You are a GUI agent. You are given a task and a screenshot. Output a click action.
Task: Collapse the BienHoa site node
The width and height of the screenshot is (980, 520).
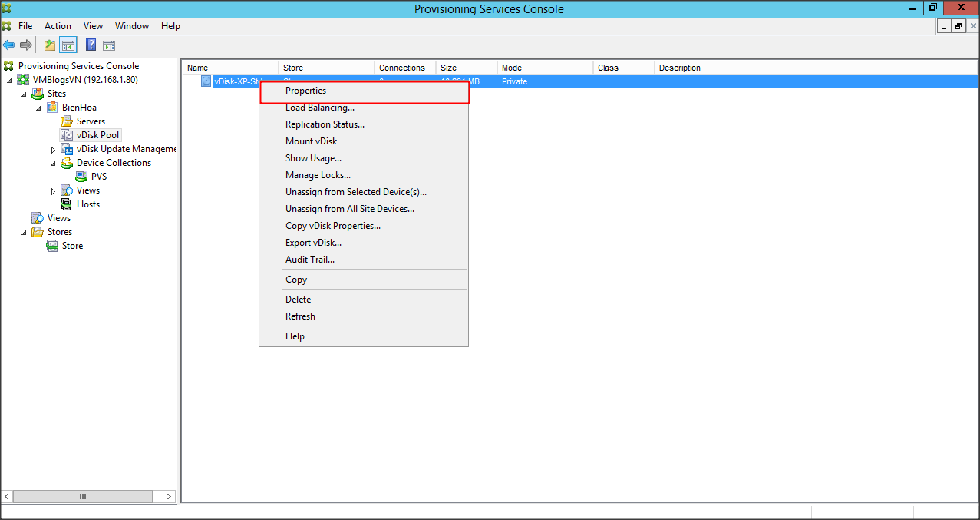(38, 108)
